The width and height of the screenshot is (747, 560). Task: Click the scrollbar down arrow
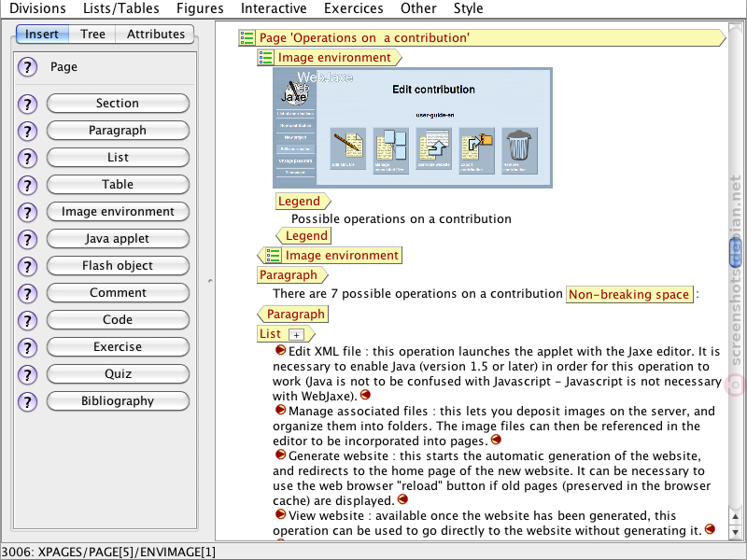[736, 532]
